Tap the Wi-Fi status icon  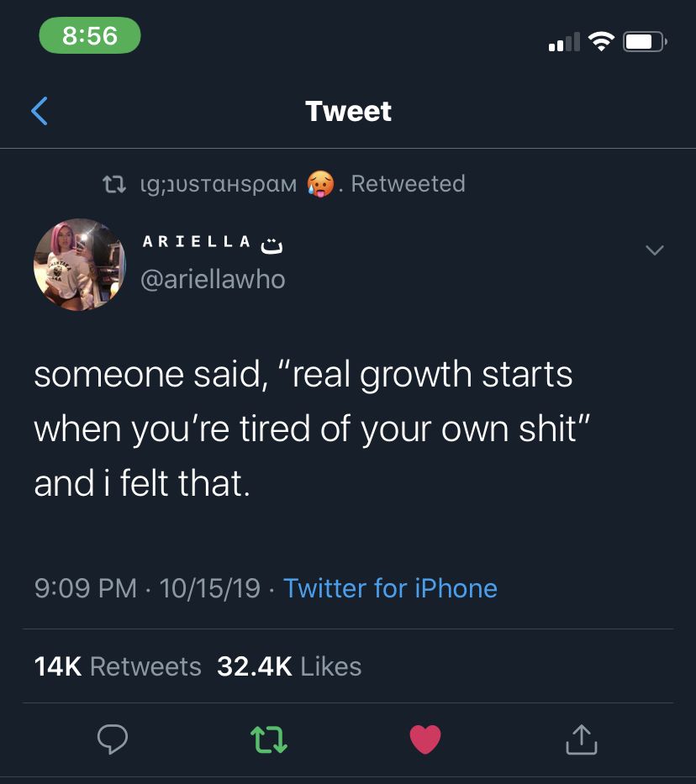point(601,41)
